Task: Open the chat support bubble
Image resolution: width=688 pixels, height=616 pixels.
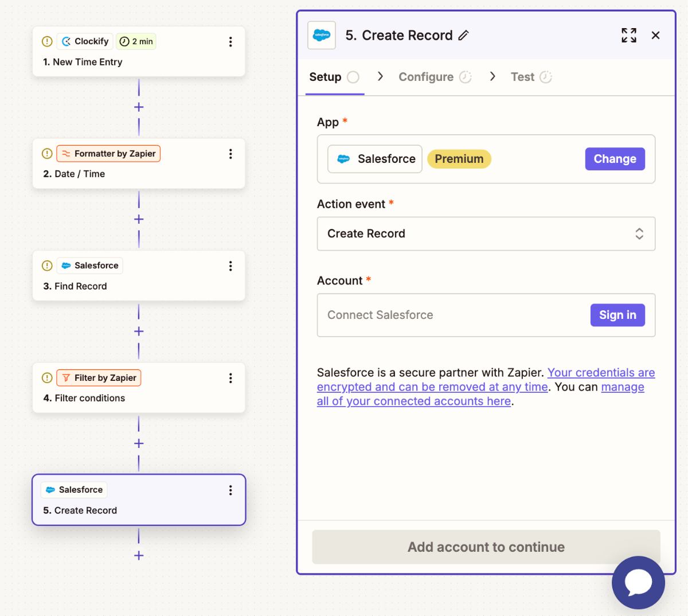Action: (638, 583)
